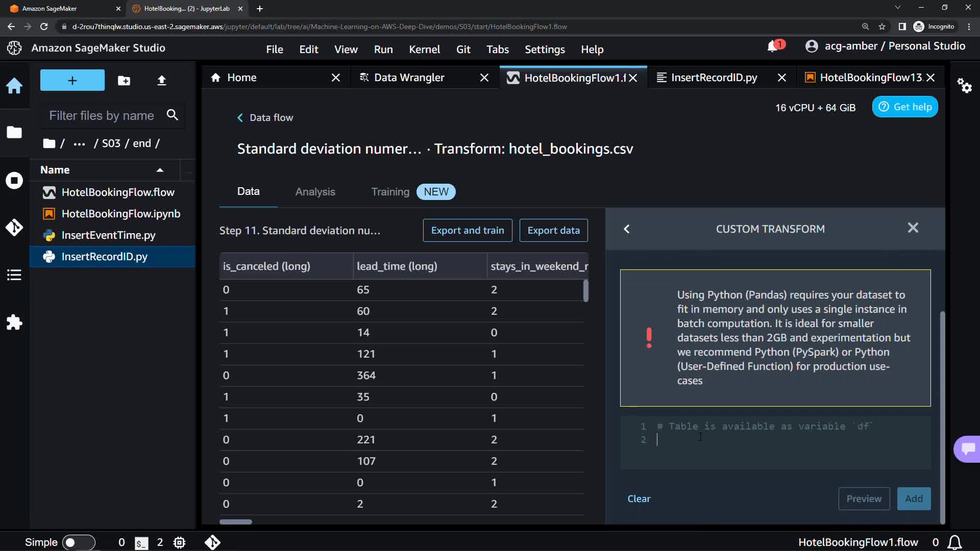
Task: Click the Filter files by name field
Action: tap(102, 116)
